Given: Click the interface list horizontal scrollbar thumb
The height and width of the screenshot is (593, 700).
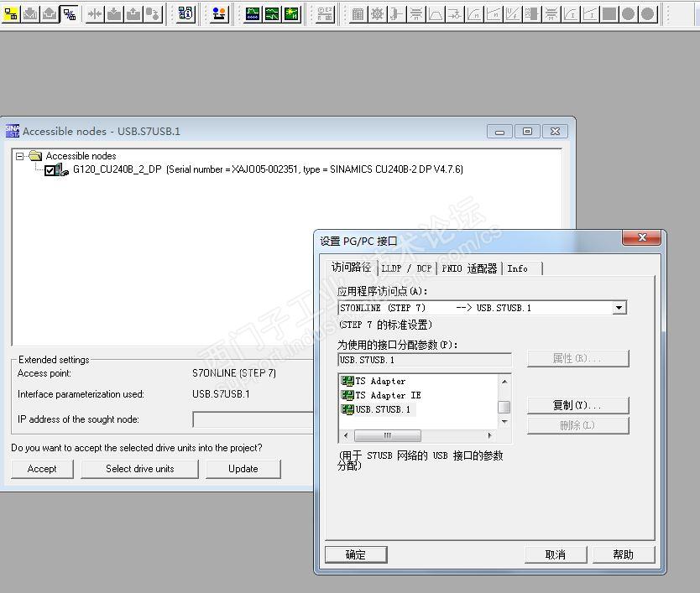Looking at the screenshot, I should tap(388, 435).
